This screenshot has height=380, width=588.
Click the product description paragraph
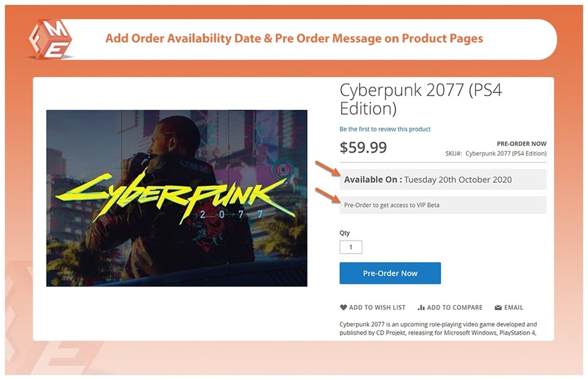coord(438,329)
